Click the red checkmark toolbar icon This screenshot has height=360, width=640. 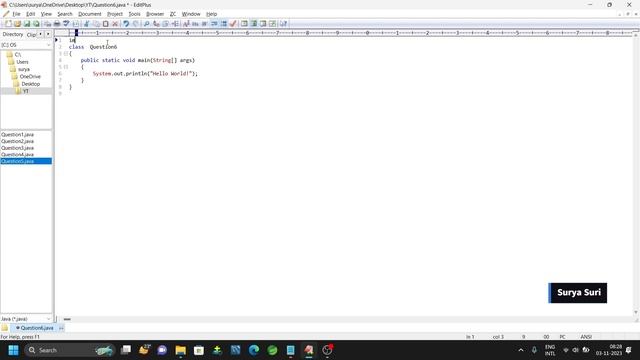click(x=233, y=24)
